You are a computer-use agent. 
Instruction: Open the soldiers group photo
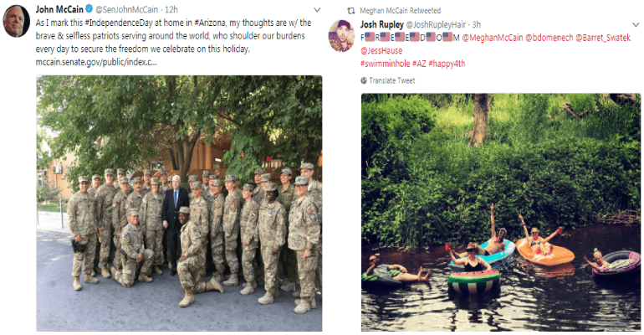tap(179, 203)
